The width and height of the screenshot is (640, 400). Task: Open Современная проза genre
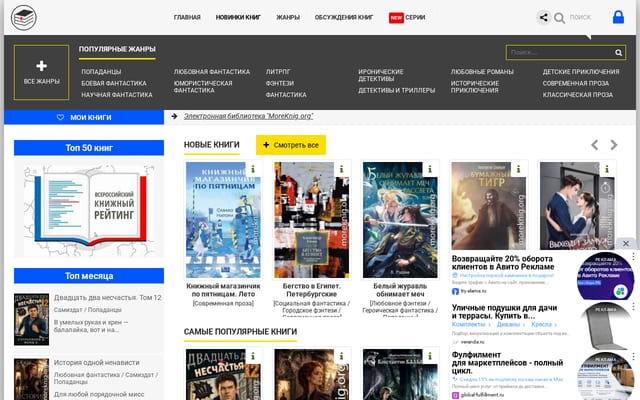(x=576, y=83)
